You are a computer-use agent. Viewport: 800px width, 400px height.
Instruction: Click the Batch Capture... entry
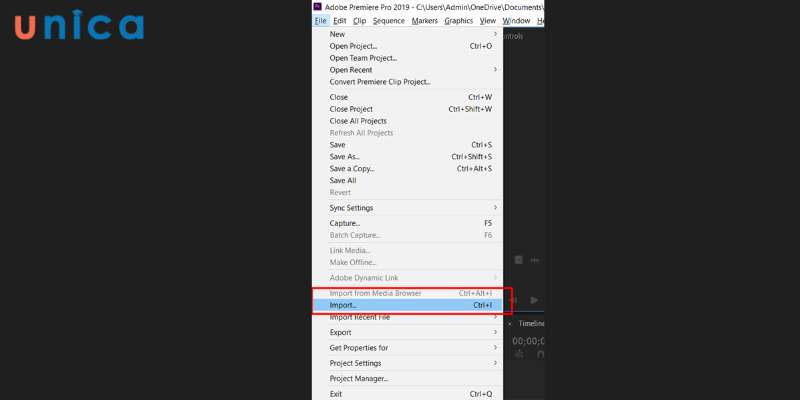[x=407, y=235]
